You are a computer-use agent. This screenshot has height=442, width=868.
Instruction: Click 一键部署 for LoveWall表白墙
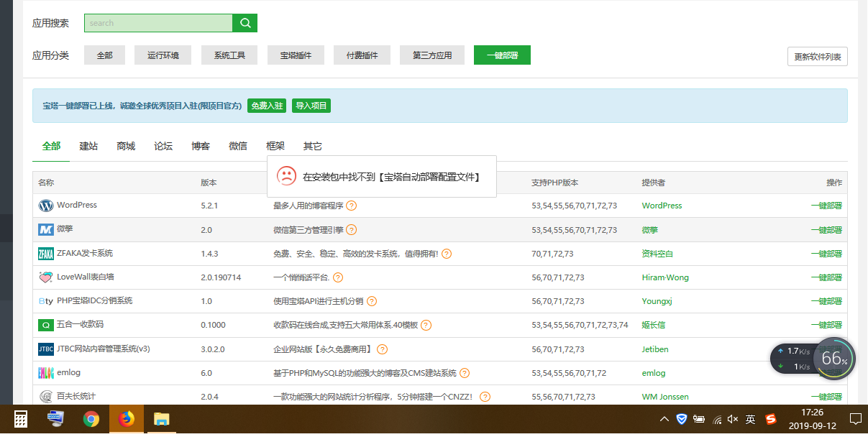(826, 277)
